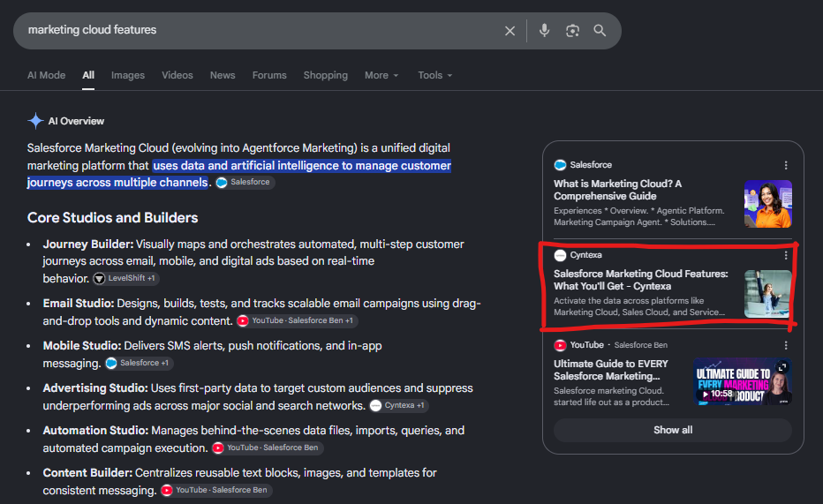Click Show all sources button

(x=673, y=430)
